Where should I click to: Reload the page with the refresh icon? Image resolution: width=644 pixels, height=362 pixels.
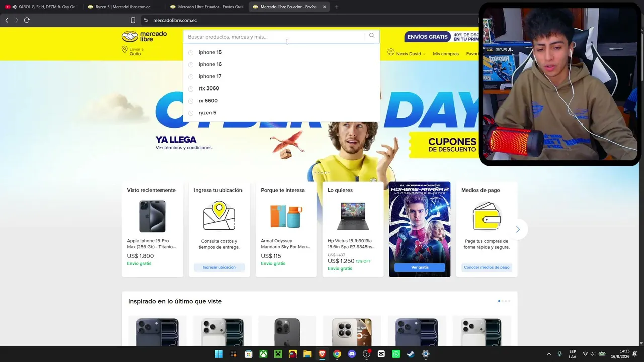click(x=27, y=20)
